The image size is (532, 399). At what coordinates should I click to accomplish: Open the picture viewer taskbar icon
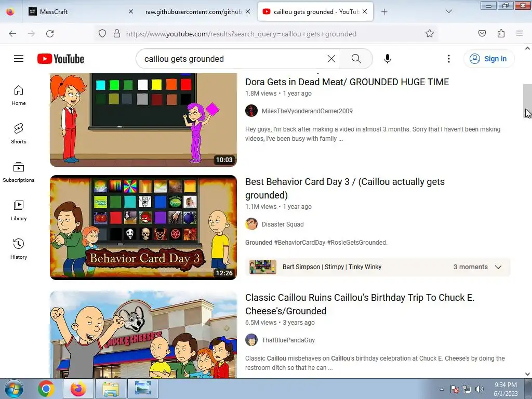click(143, 389)
